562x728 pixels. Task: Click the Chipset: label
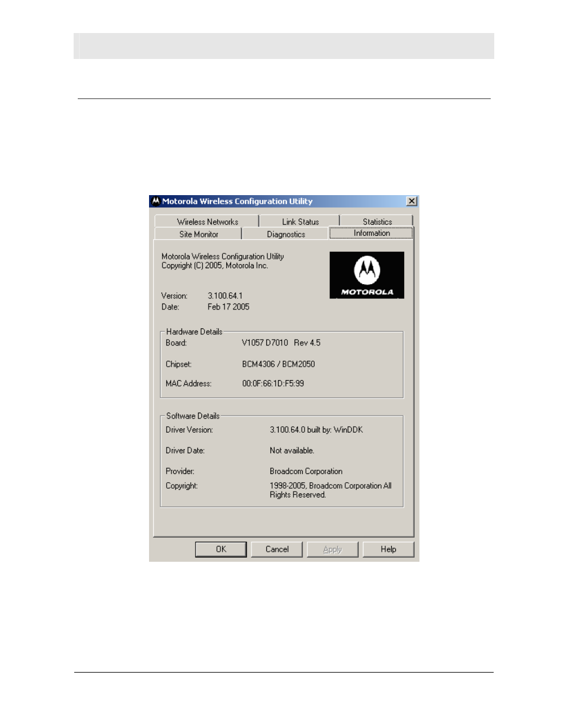pyautogui.click(x=178, y=364)
